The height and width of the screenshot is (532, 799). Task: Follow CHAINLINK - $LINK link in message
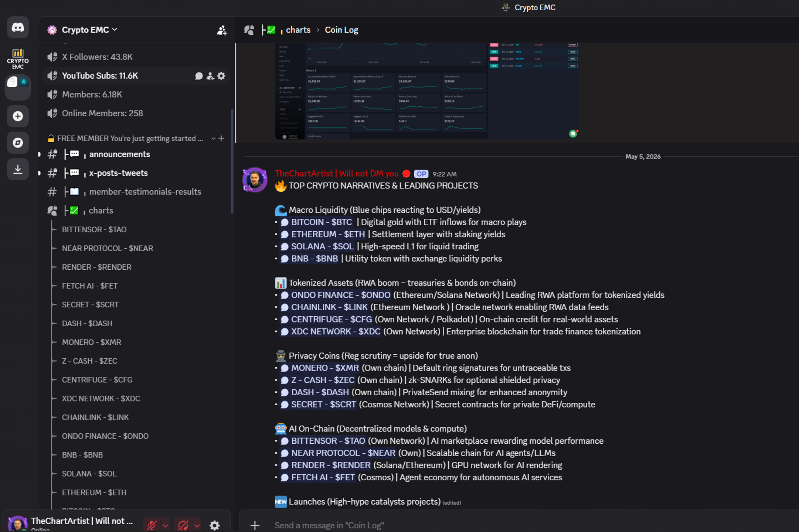click(324, 308)
